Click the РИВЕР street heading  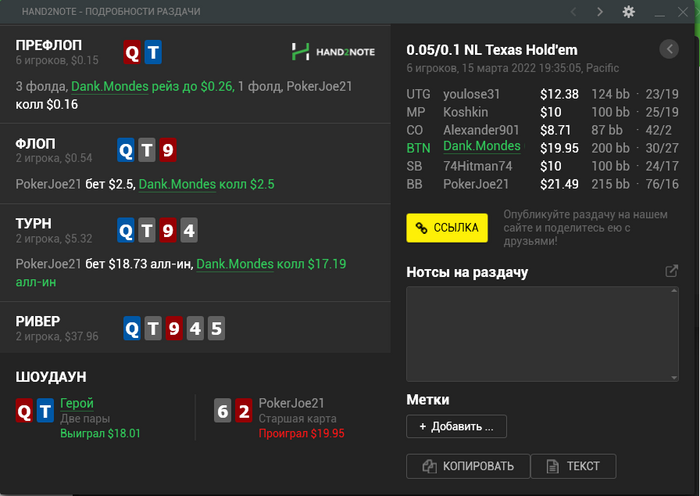[38, 321]
